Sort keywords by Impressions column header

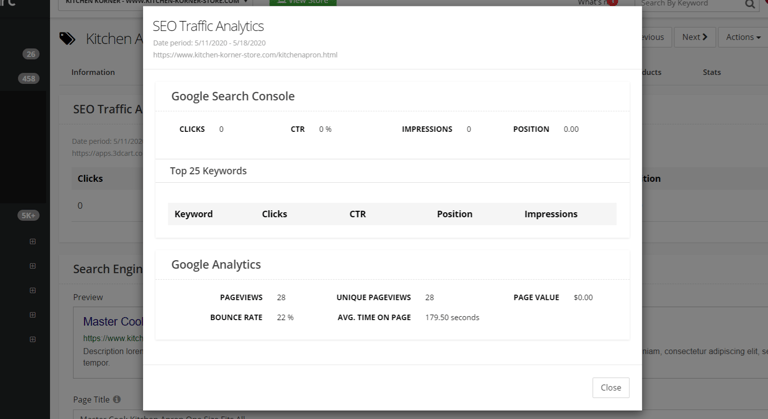[550, 214]
